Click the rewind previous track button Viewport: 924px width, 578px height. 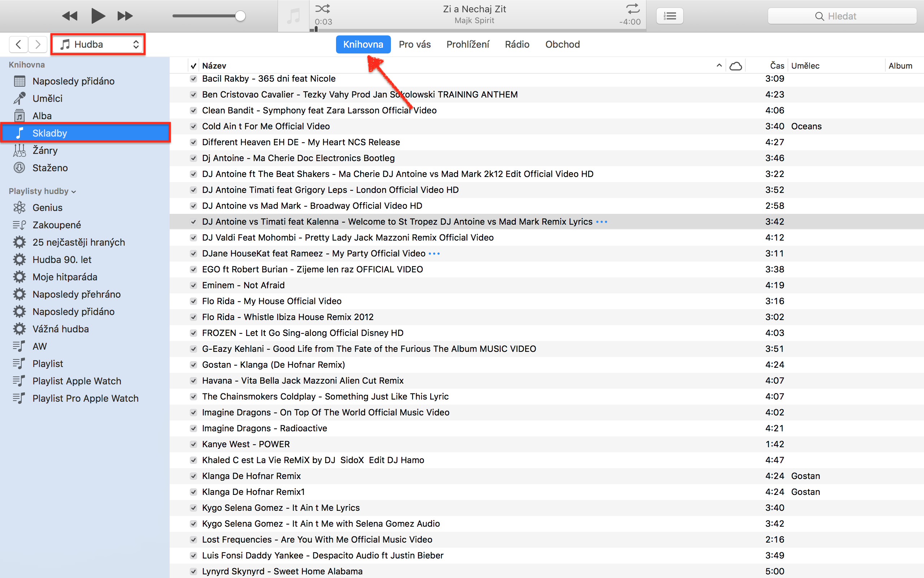(x=70, y=16)
